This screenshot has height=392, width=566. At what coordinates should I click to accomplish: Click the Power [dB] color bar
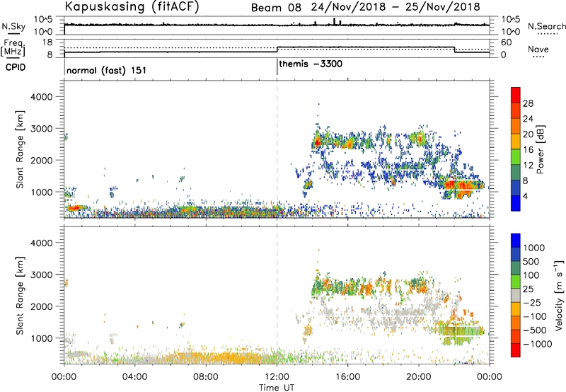pos(516,149)
